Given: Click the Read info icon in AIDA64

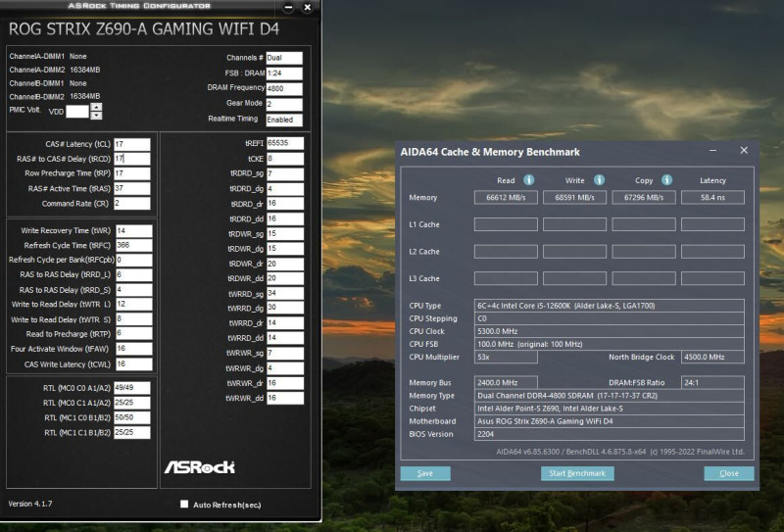Looking at the screenshot, I should (528, 180).
